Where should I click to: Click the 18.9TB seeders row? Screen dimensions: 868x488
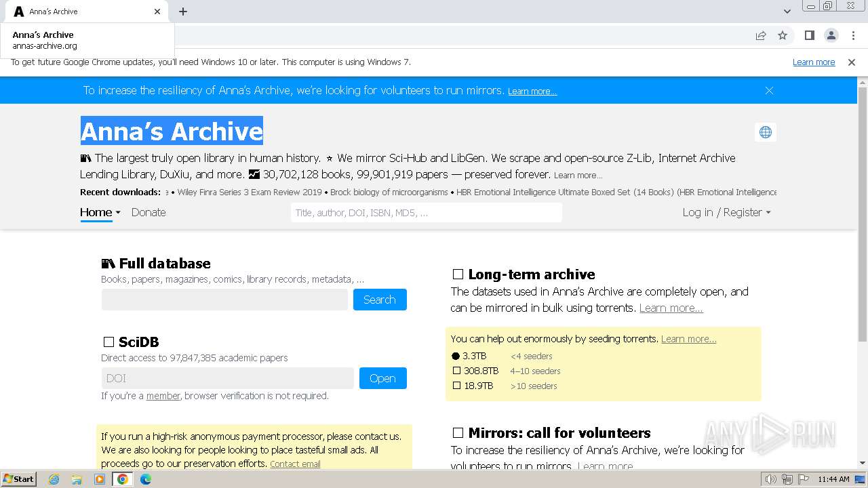tap(505, 386)
